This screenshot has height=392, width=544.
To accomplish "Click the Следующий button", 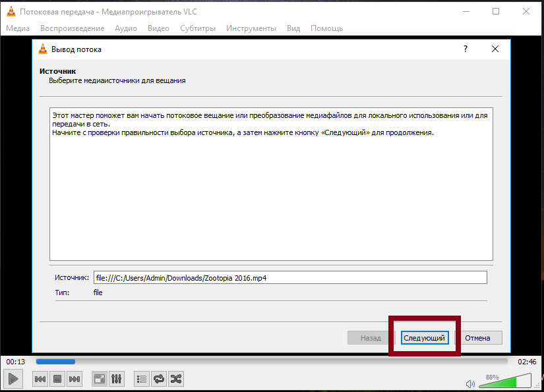I will click(425, 338).
